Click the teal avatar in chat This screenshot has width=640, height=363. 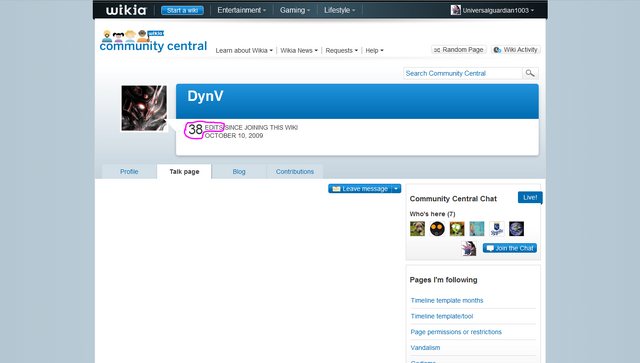(x=477, y=229)
